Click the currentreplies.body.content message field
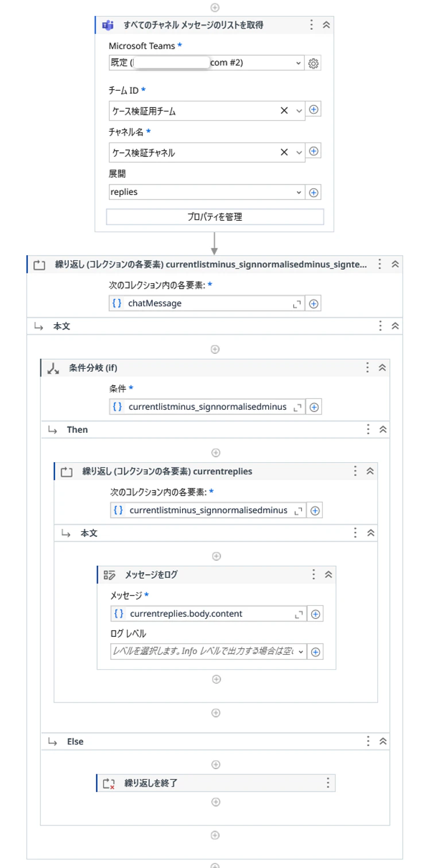The height and width of the screenshot is (868, 445). click(209, 614)
